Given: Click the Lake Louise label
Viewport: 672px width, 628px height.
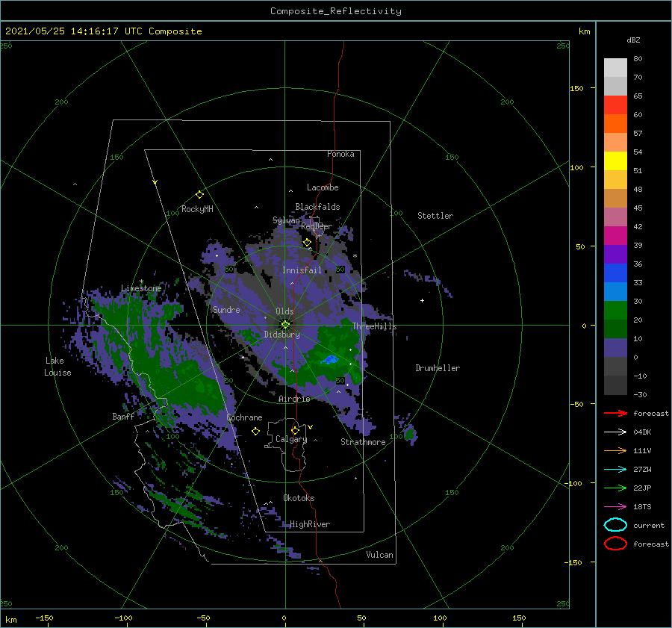Looking at the screenshot, I should click(57, 367).
